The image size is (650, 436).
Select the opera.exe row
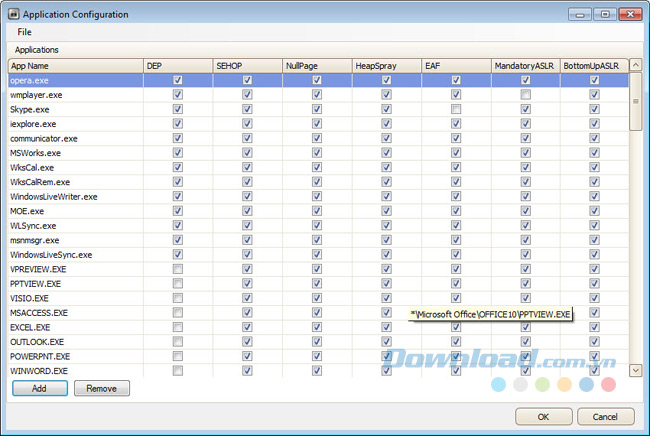tap(318, 80)
